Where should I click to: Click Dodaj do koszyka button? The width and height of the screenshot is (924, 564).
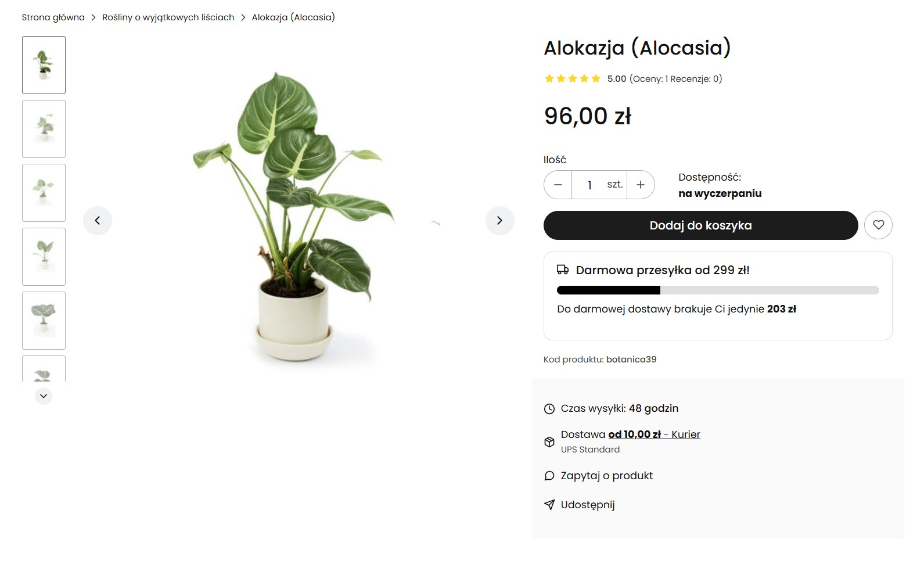(700, 225)
